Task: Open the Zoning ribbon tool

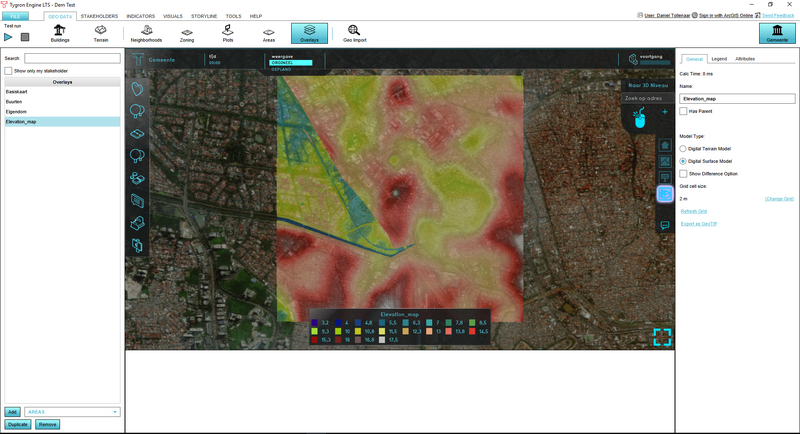Action: pyautogui.click(x=187, y=34)
